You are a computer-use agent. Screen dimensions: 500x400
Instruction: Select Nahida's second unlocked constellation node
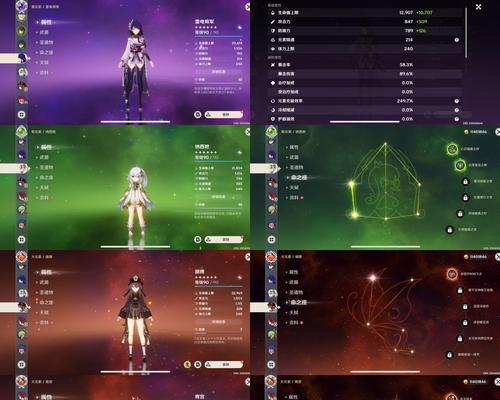(460, 165)
